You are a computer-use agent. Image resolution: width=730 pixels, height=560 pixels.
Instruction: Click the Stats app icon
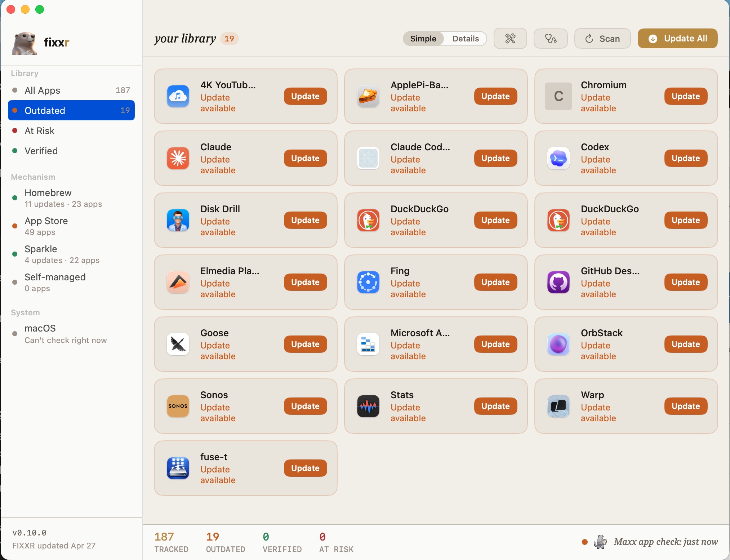tap(368, 406)
